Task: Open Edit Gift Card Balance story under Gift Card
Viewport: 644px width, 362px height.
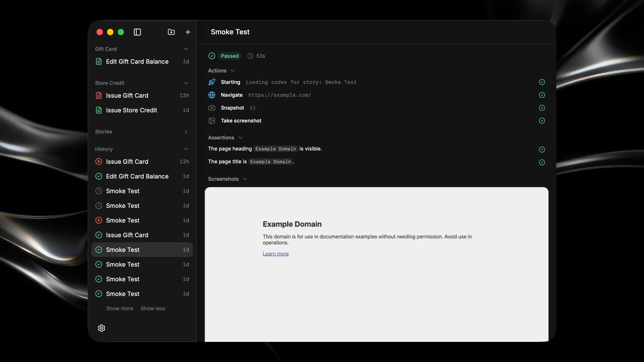Action: pos(142,62)
